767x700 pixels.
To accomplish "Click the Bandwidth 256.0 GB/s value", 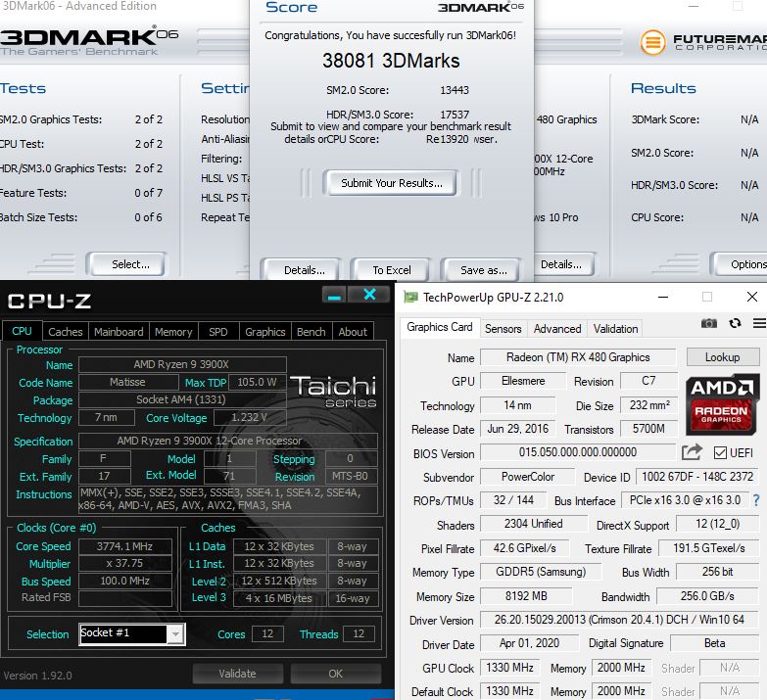I will coord(707,596).
